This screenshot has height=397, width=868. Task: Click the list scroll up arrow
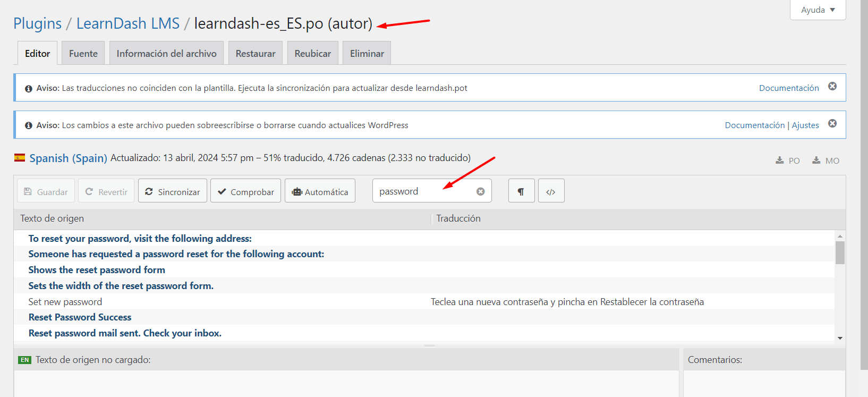(840, 236)
